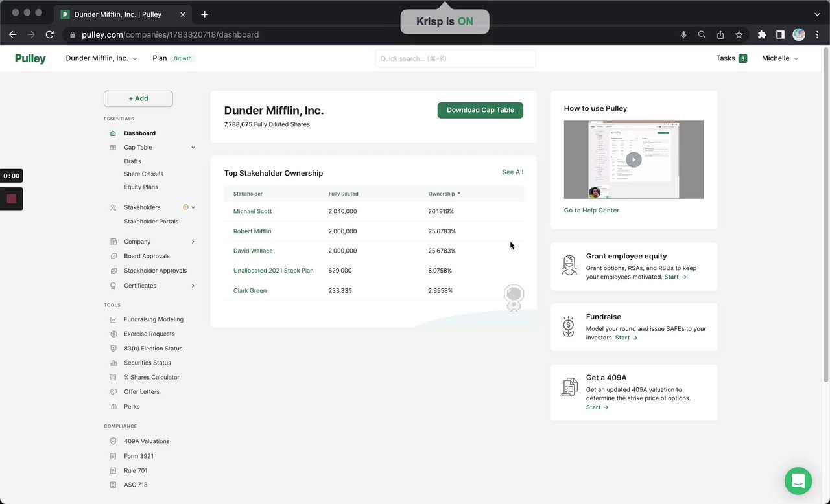Viewport: 830px width, 504px height.
Task: Click the Cap Table icon
Action: coord(113,148)
